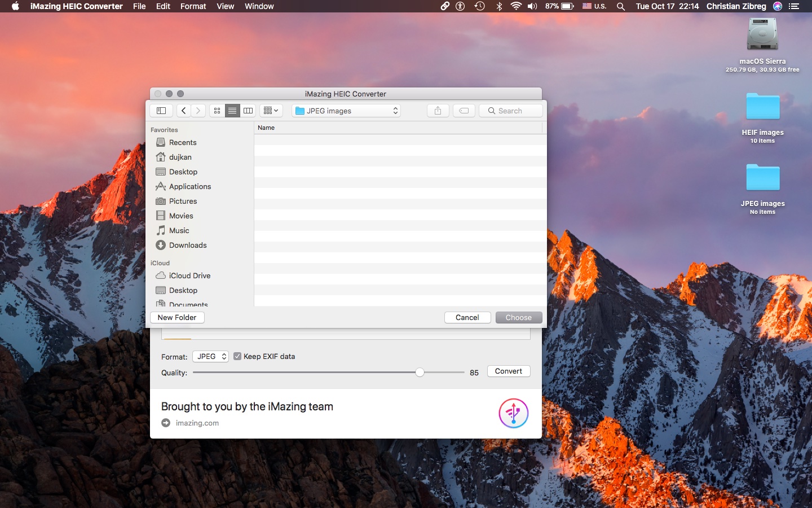Uncheck Keep EXIF data checkbox
This screenshot has height=508, width=812.
point(237,356)
